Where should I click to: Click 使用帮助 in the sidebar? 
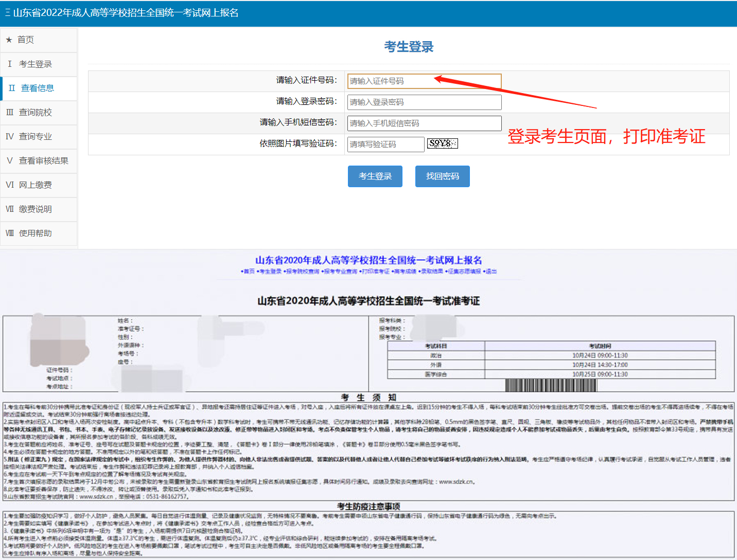35,233
